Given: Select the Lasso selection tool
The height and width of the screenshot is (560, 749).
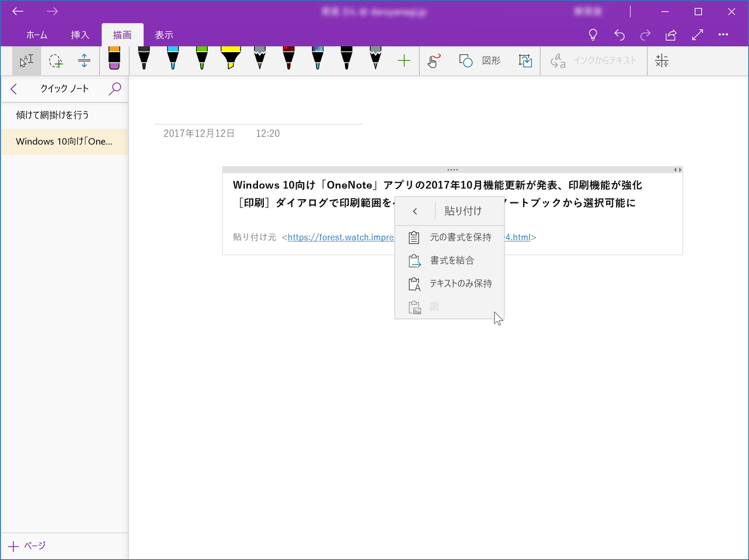Looking at the screenshot, I should point(56,60).
